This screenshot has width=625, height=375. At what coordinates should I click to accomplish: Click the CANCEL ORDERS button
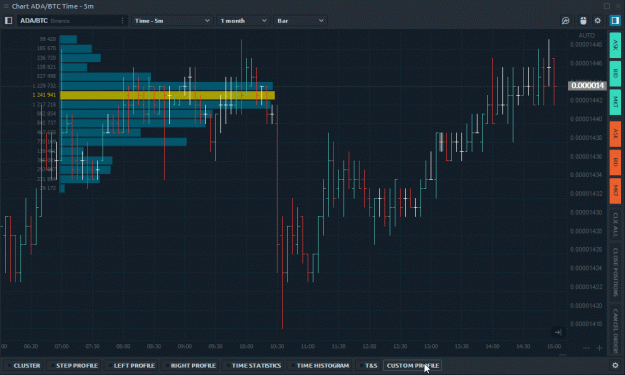tap(615, 330)
